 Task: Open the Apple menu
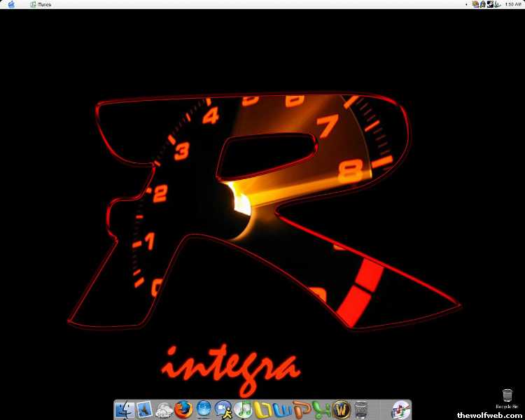tap(11, 4)
